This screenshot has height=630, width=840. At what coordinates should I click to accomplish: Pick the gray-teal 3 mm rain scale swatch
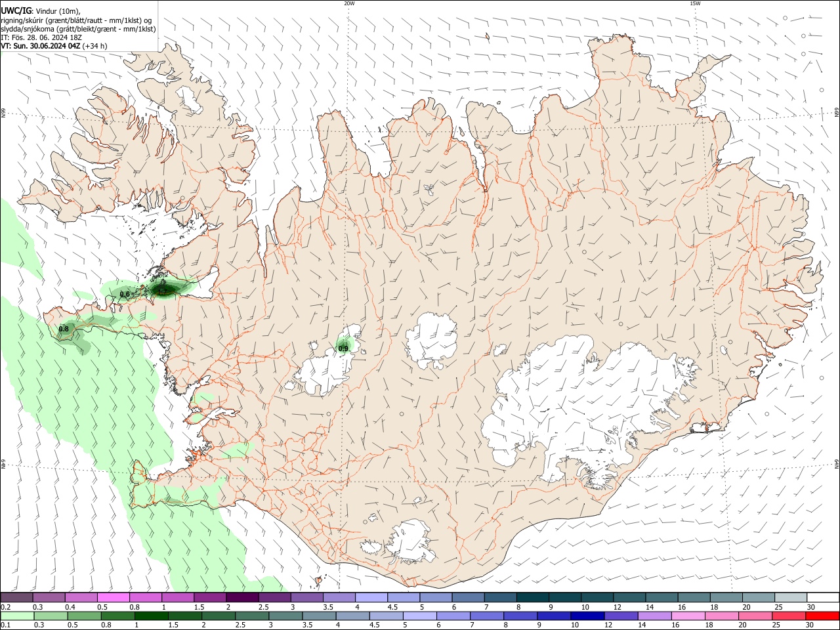286,616
